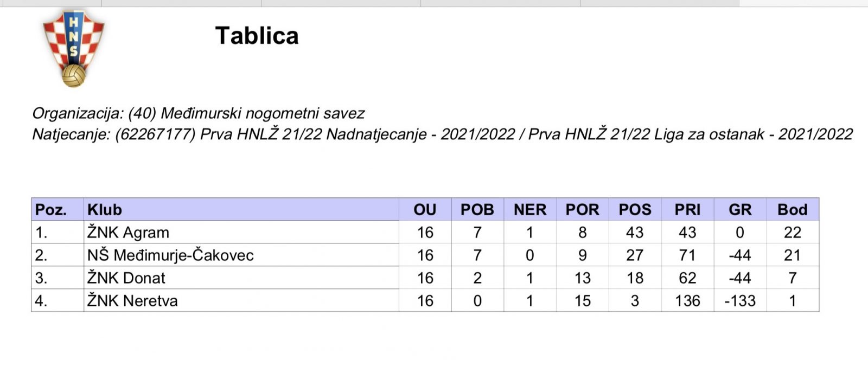868x386 pixels.
Task: Select the Bod column header
Action: 792,210
